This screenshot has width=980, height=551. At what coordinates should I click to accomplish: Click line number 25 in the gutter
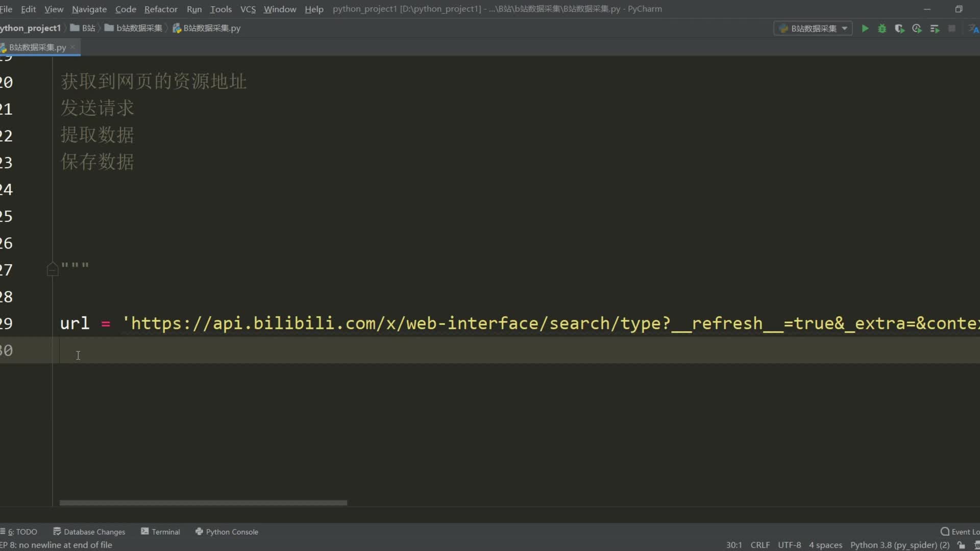tap(6, 216)
